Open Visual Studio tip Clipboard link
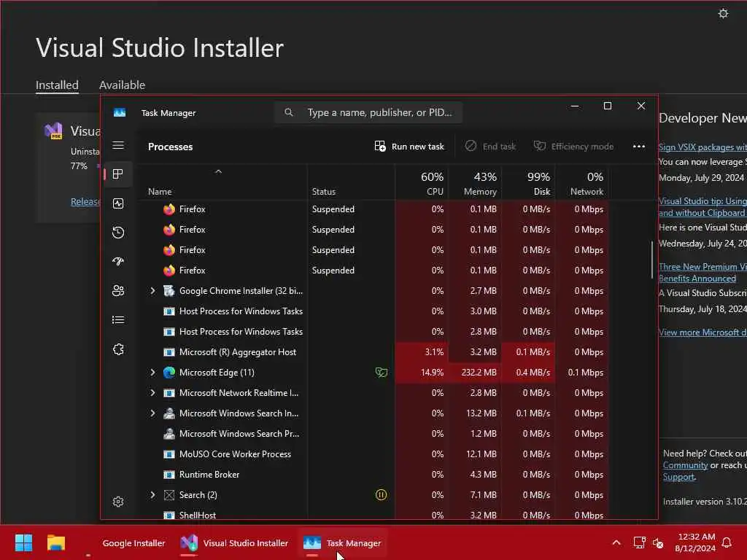The width and height of the screenshot is (747, 560). (703, 207)
